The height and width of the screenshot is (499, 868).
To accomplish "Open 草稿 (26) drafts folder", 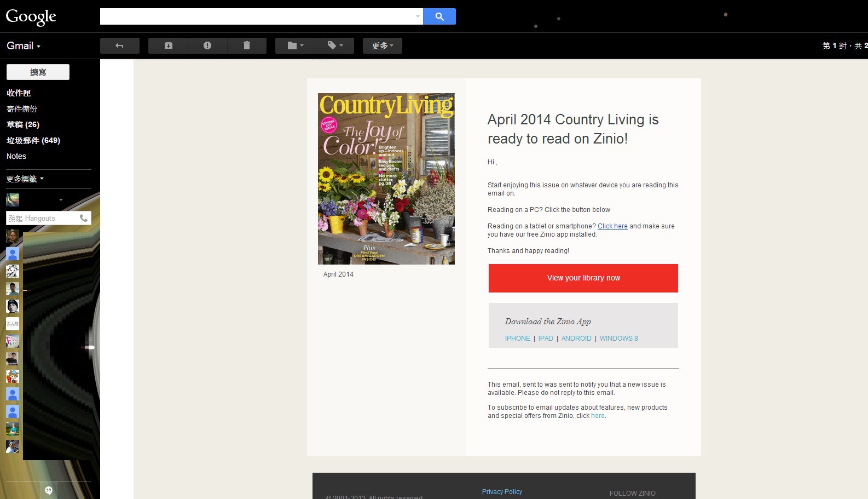I will [23, 125].
